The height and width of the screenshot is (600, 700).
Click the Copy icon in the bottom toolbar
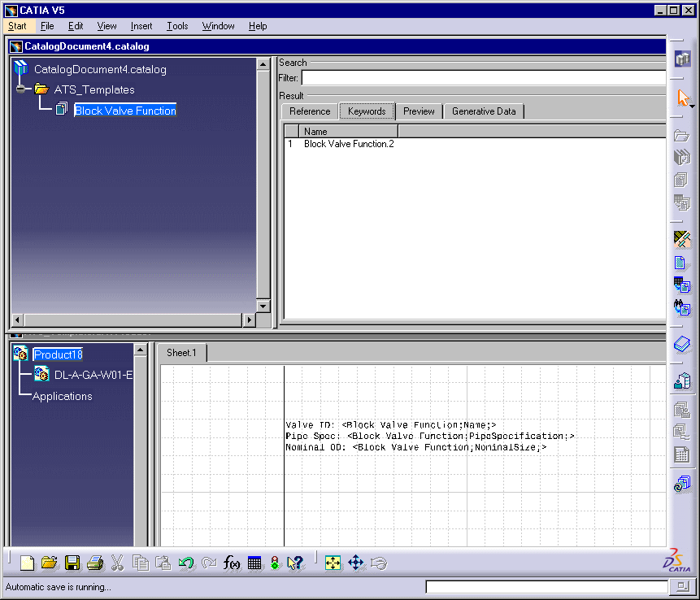click(141, 563)
